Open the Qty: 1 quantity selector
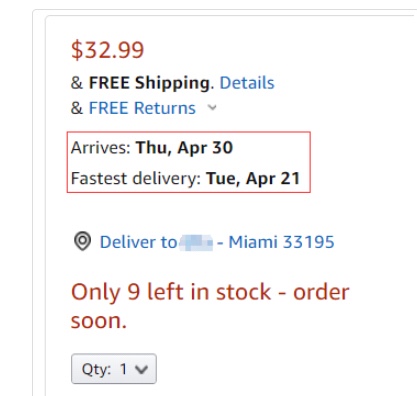 (114, 369)
